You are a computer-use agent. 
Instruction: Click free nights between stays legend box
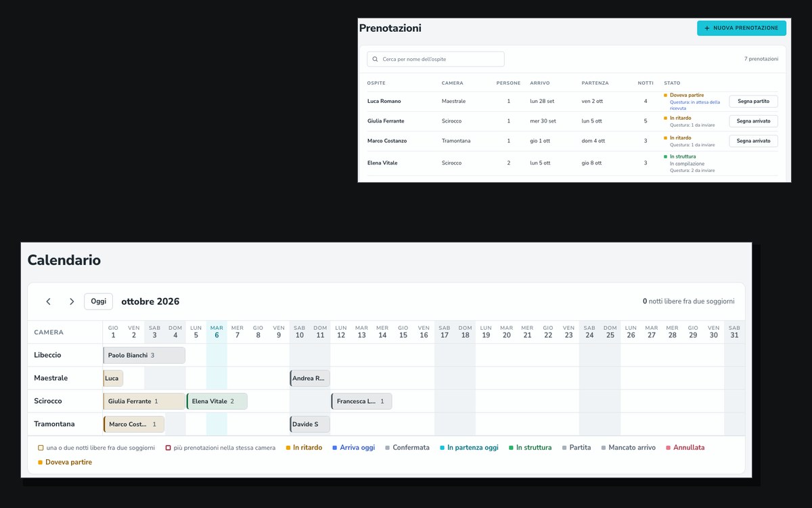point(41,448)
